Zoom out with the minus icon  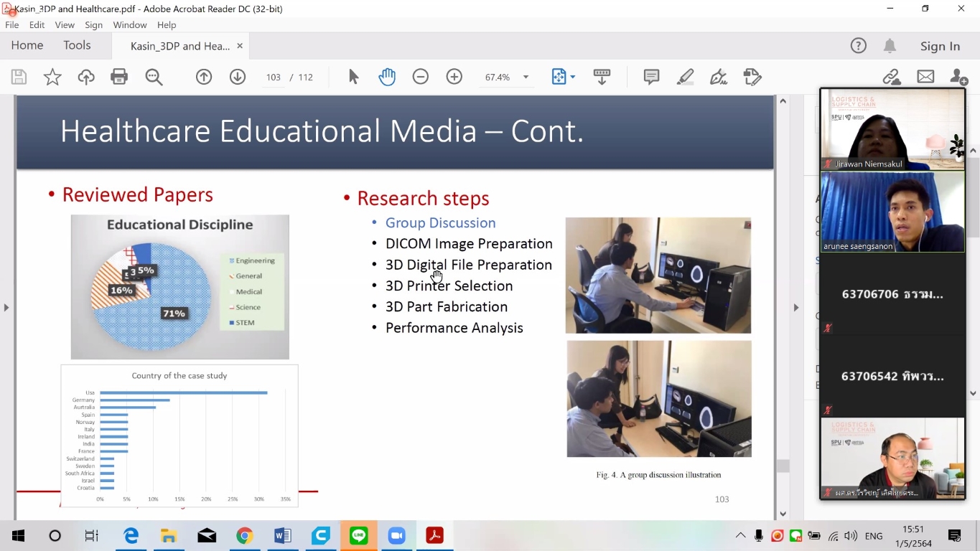point(421,77)
